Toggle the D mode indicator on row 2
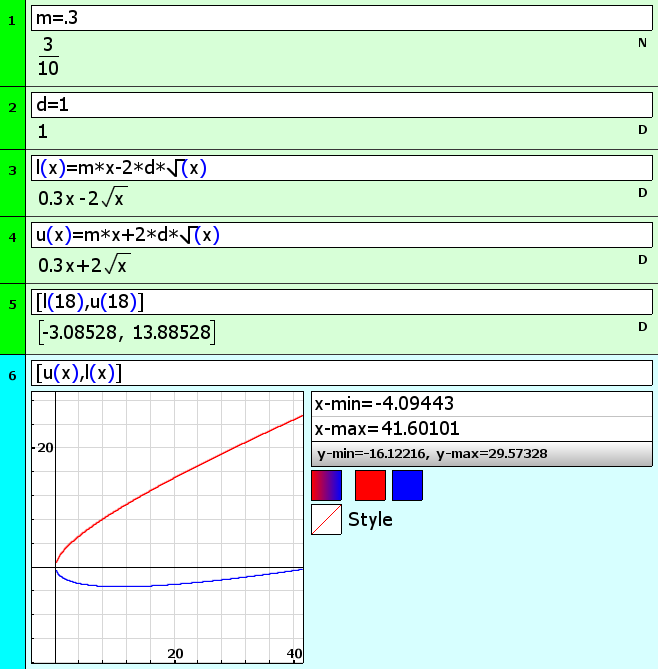The height and width of the screenshot is (669, 658). click(642, 130)
